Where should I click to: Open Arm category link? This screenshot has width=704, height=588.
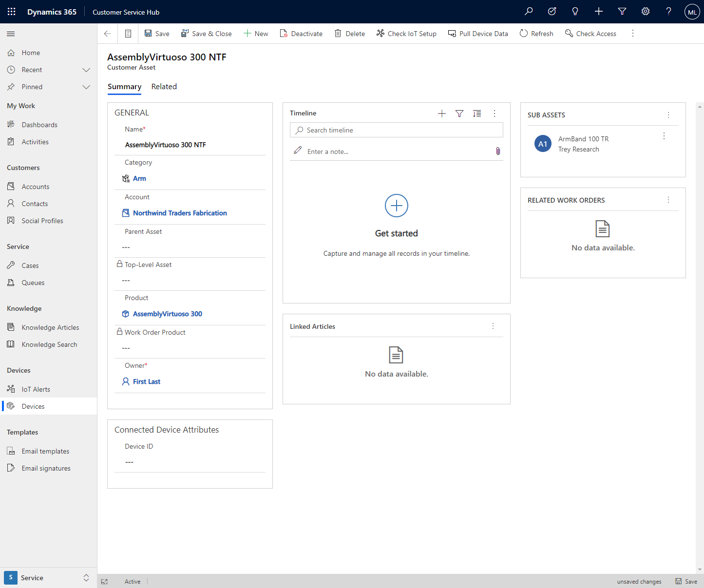(x=139, y=178)
